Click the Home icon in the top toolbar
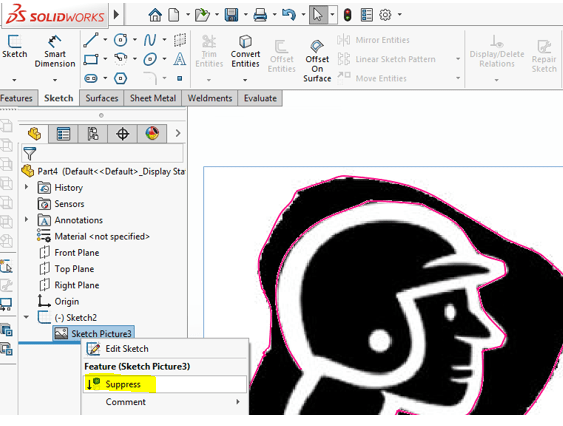563x426 pixels. pos(155,15)
